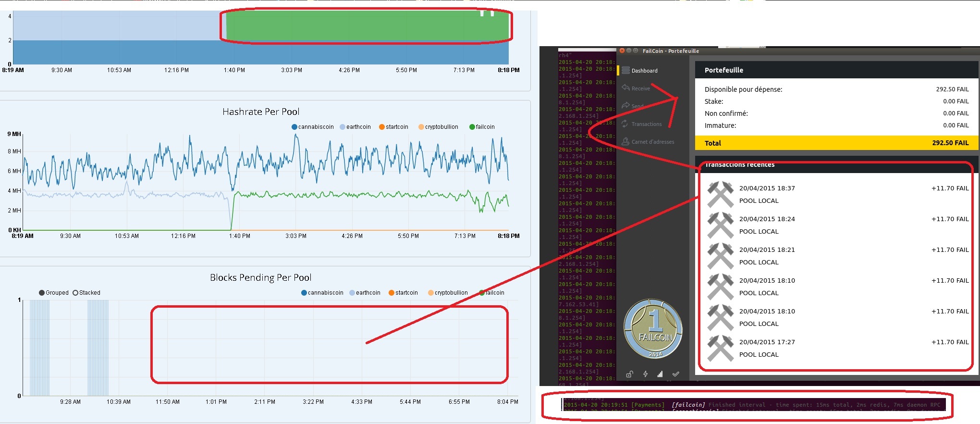This screenshot has height=424, width=980.
Task: Click the FailCoin 2014 coin logo
Action: [653, 329]
